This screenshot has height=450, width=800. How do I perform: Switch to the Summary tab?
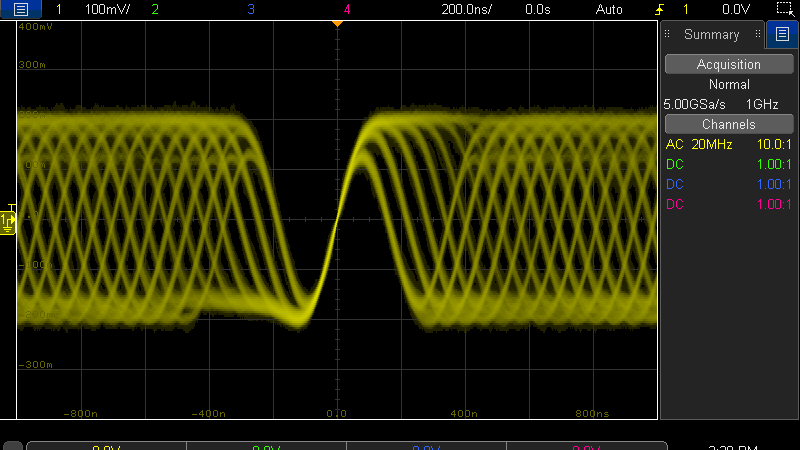tap(711, 35)
